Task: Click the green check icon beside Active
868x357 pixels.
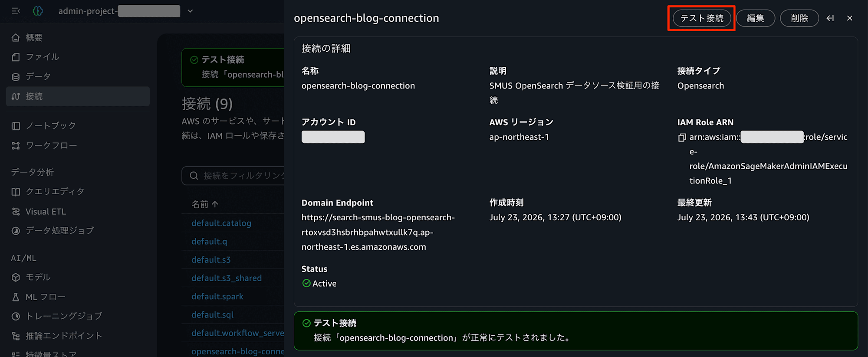Action: [306, 283]
